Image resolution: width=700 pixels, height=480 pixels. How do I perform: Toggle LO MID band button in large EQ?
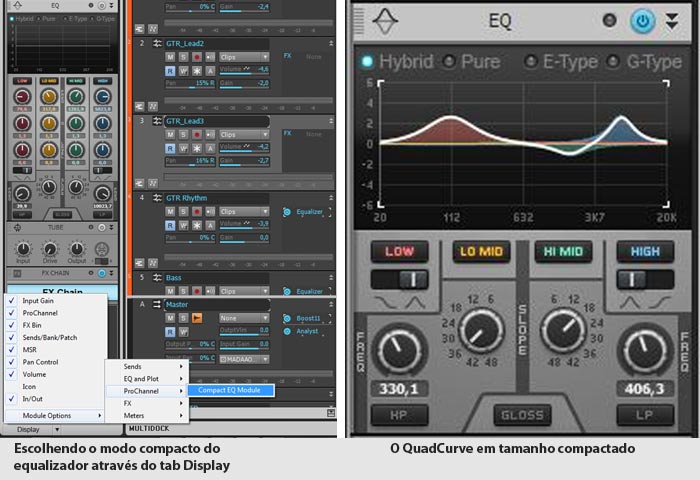481,251
